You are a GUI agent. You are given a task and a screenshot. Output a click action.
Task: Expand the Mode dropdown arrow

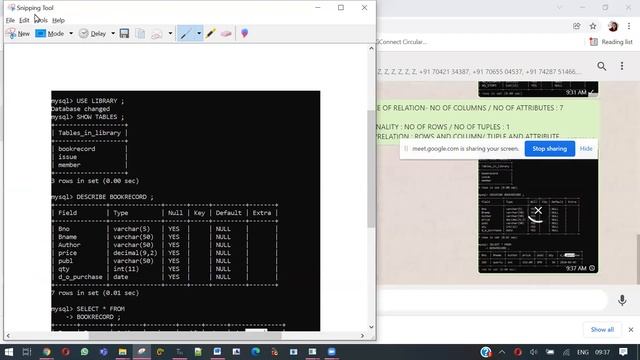tap(71, 33)
